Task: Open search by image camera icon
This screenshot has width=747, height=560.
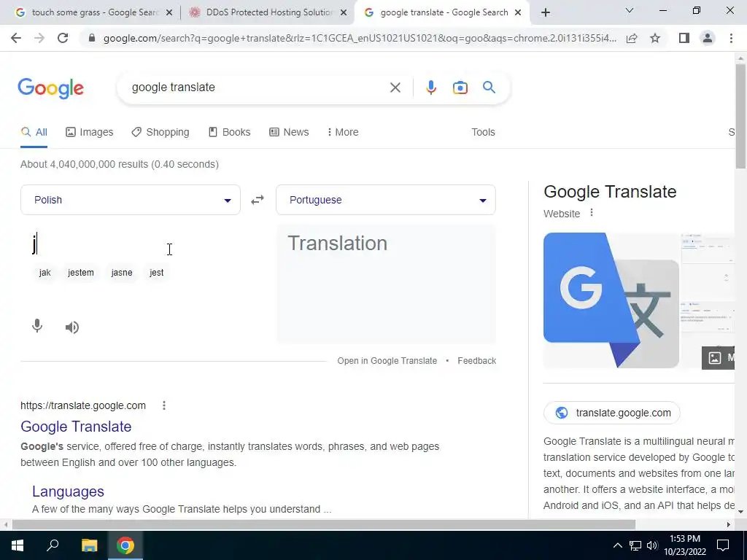Action: [460, 87]
